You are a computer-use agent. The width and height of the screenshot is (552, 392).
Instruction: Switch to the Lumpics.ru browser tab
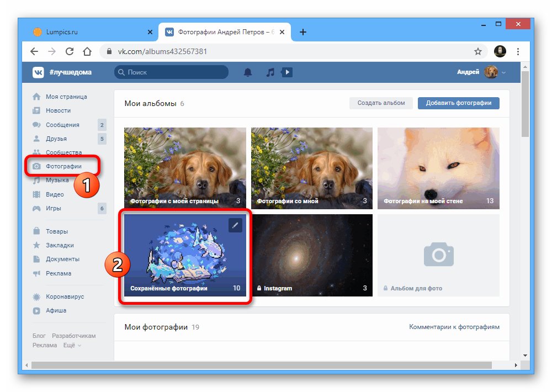click(89, 31)
